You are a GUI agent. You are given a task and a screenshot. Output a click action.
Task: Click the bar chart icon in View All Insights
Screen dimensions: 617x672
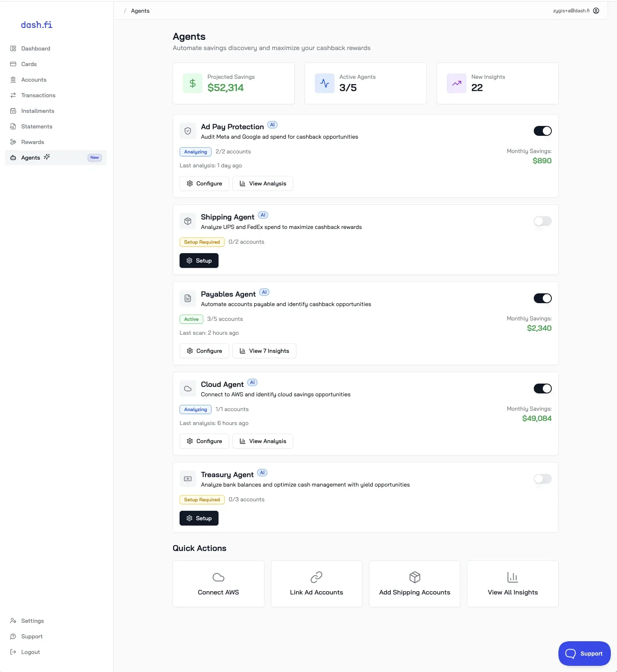pyautogui.click(x=513, y=577)
